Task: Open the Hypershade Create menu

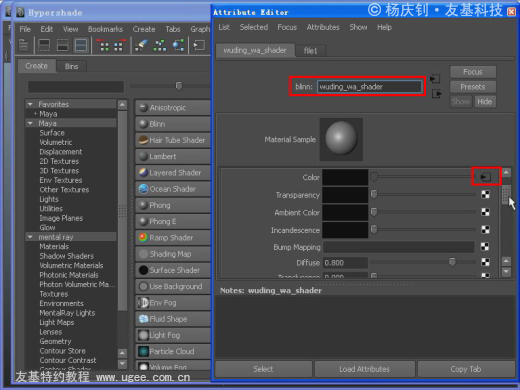Action: [144, 29]
